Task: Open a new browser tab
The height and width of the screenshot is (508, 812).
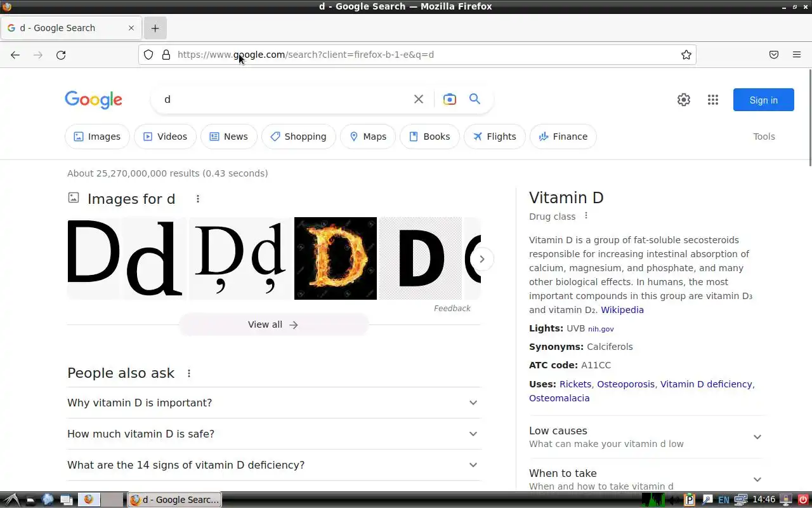Action: coord(155,28)
